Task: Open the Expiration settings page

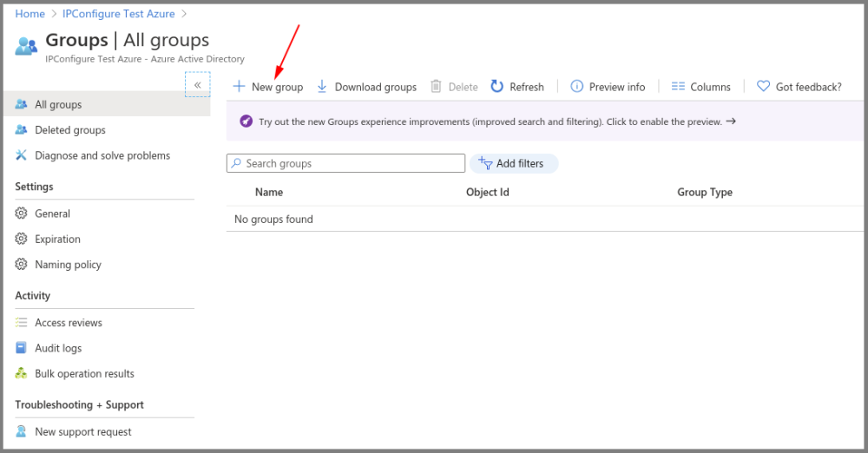Action: coord(57,240)
